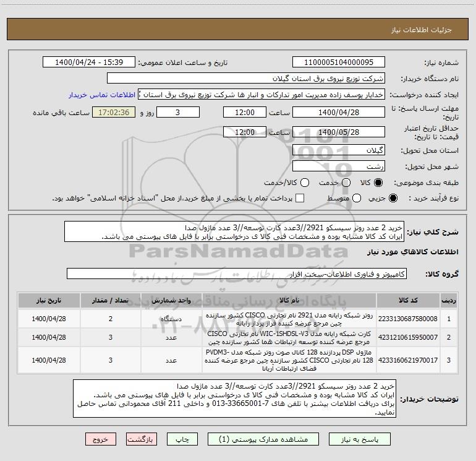This screenshot has width=476, height=461.
Task: Select the جزیی purchase type radio
Action: (393, 199)
